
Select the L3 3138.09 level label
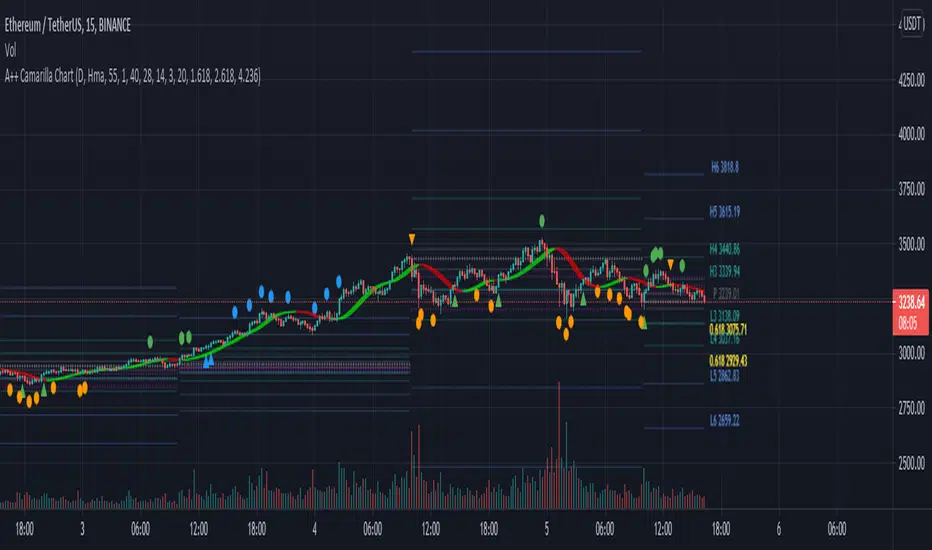[x=725, y=316]
